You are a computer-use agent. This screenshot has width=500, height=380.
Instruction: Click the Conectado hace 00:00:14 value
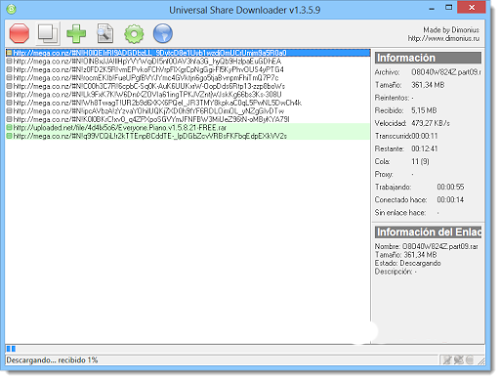tap(450, 200)
